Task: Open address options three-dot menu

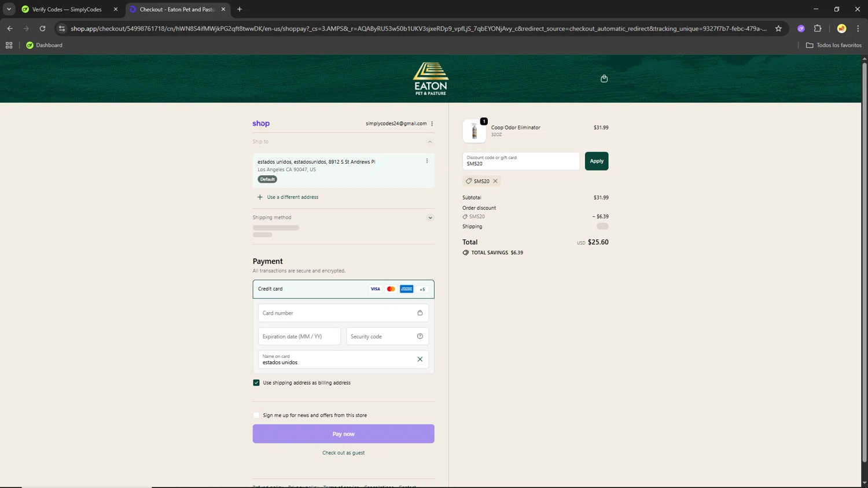Action: 427,161
